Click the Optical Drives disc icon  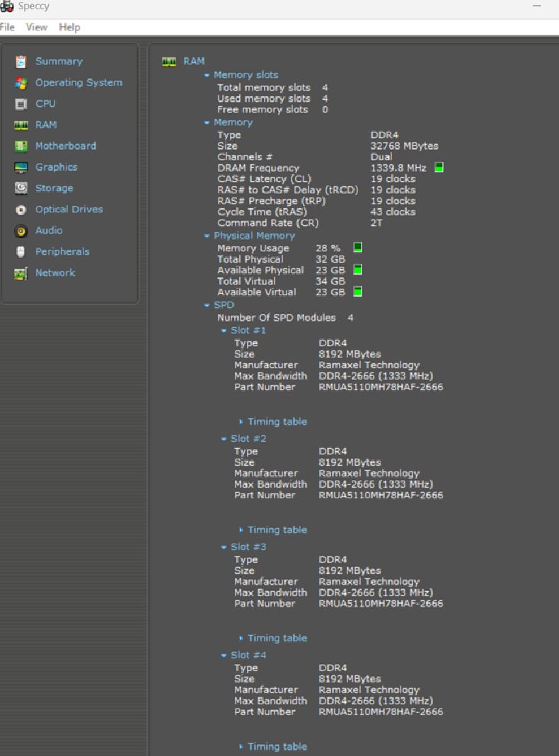(x=21, y=210)
